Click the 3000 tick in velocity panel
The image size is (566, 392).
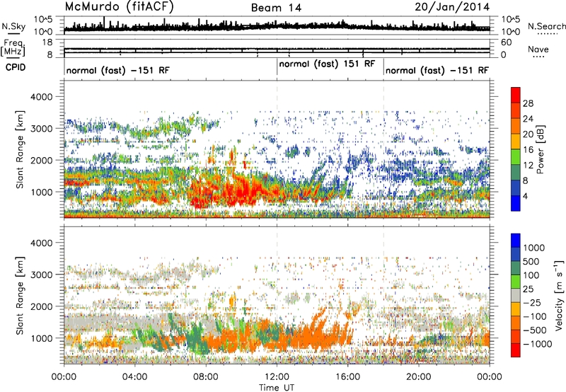click(x=42, y=275)
